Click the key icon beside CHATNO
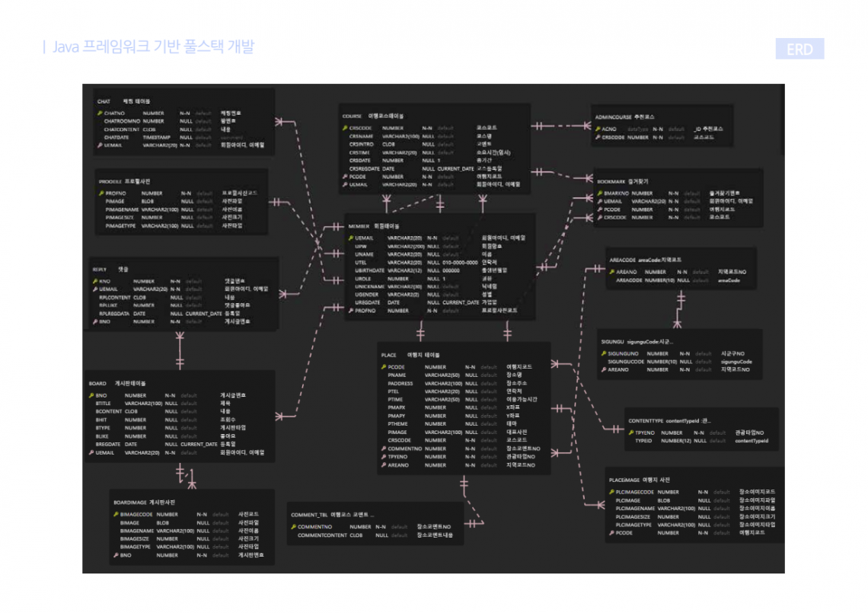The height and width of the screenshot is (613, 868). [x=100, y=113]
